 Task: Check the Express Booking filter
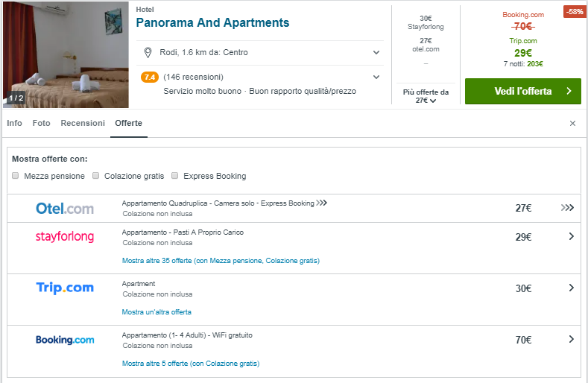point(175,176)
